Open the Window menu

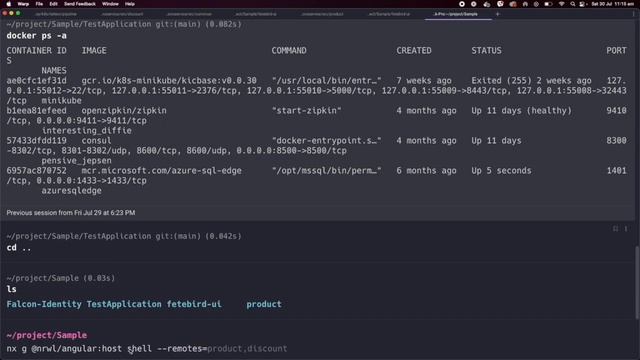click(x=110, y=4)
